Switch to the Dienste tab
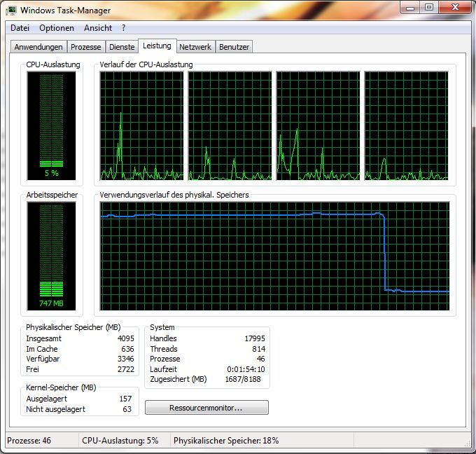The width and height of the screenshot is (476, 454). [122, 47]
